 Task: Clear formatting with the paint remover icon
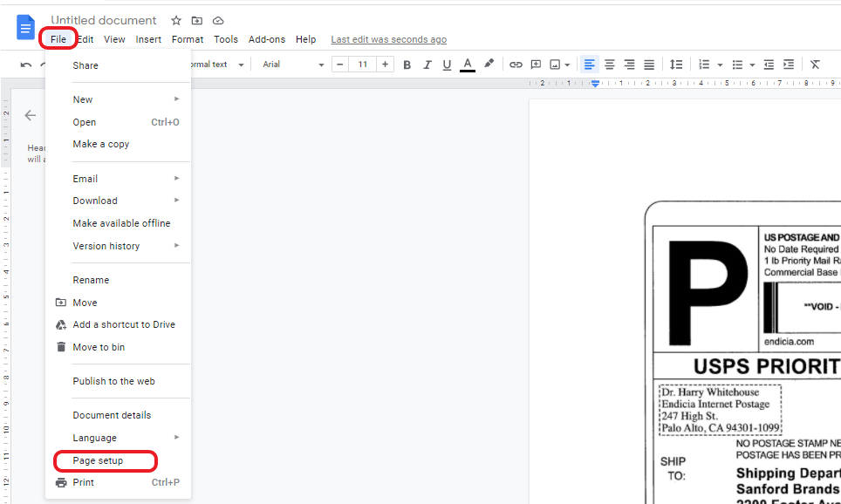(x=815, y=64)
